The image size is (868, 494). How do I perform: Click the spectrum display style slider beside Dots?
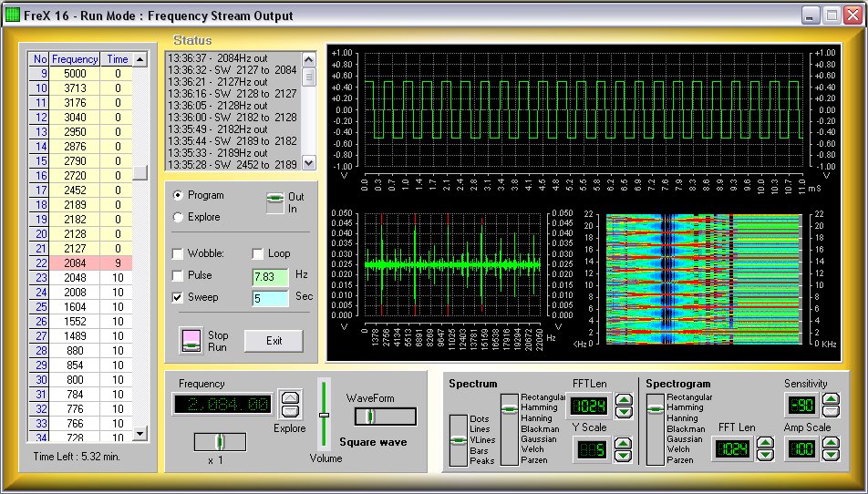click(x=459, y=440)
